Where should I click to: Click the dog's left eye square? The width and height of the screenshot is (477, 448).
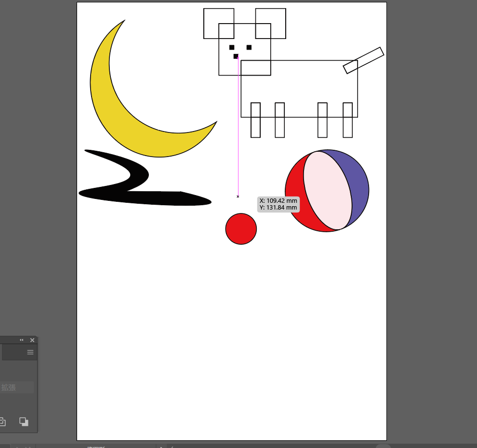[232, 47]
